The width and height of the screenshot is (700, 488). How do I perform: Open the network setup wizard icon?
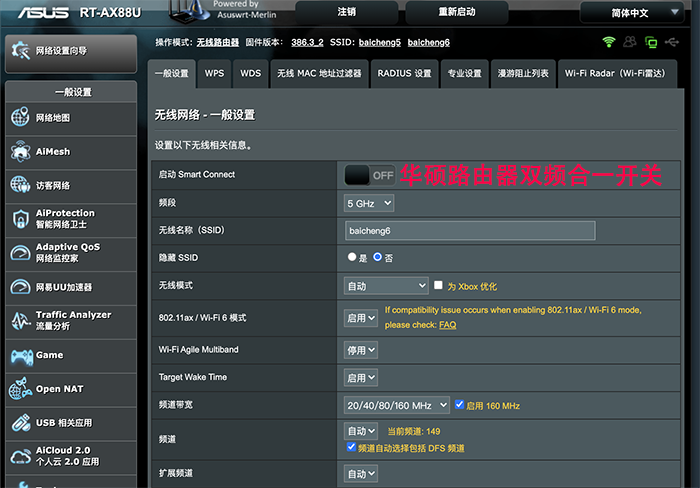tap(21, 50)
